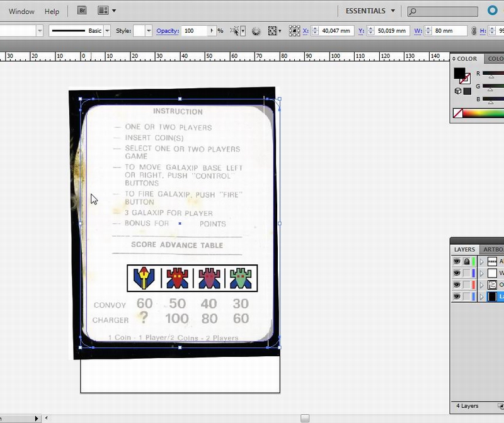Click the third layer thumbnail
This screenshot has height=423, width=504.
[492, 285]
